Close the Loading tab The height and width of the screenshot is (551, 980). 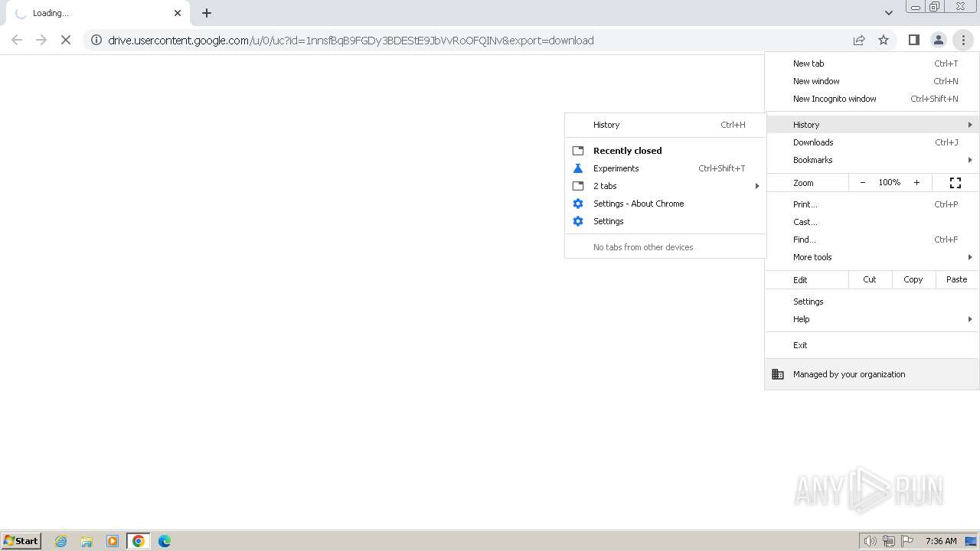coord(178,13)
